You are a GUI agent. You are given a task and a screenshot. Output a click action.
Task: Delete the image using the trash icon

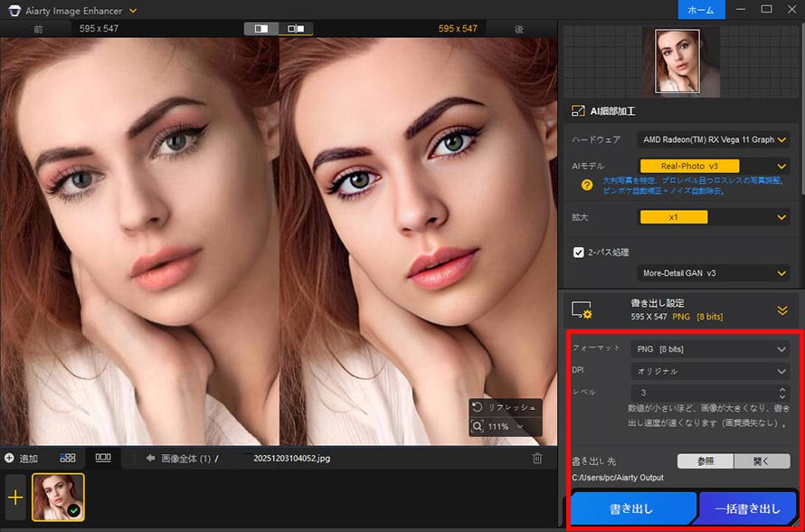coord(537,459)
